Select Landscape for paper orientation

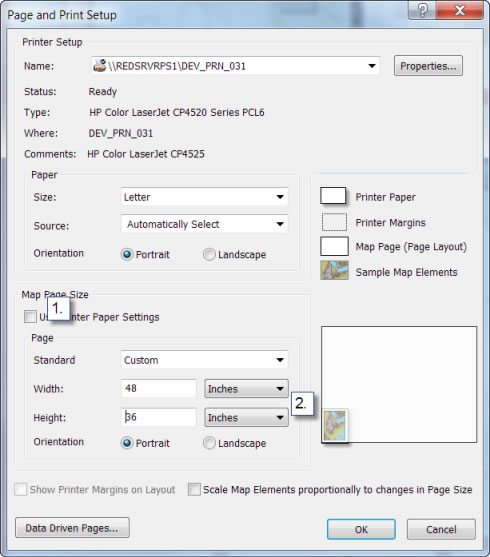[209, 254]
